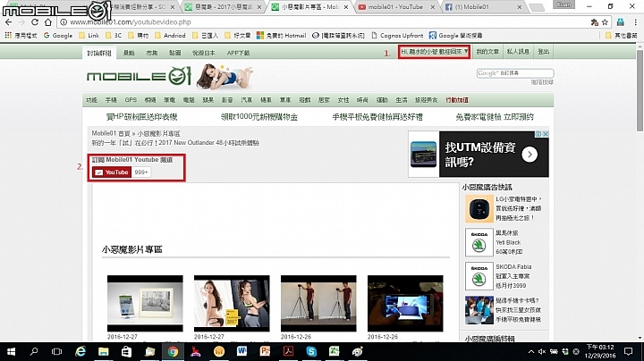The width and height of the screenshot is (644, 361).
Task: Expand the Hi user welcome dropdown
Action: (434, 52)
